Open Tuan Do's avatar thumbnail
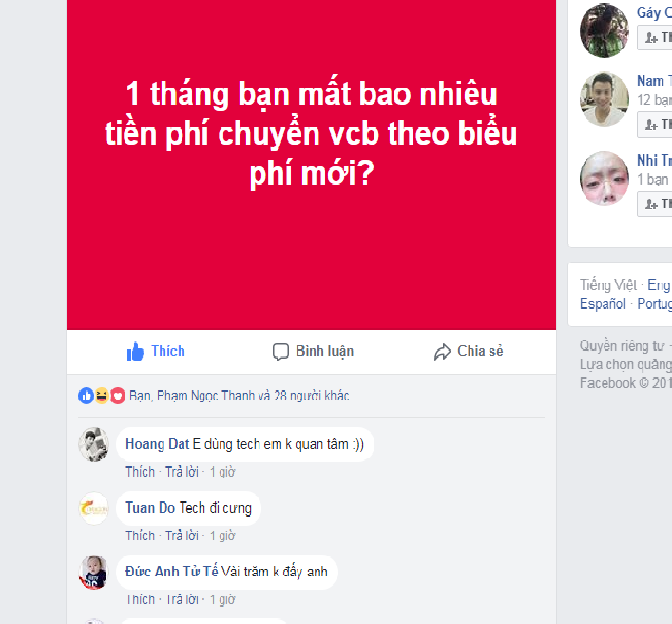 point(94,509)
